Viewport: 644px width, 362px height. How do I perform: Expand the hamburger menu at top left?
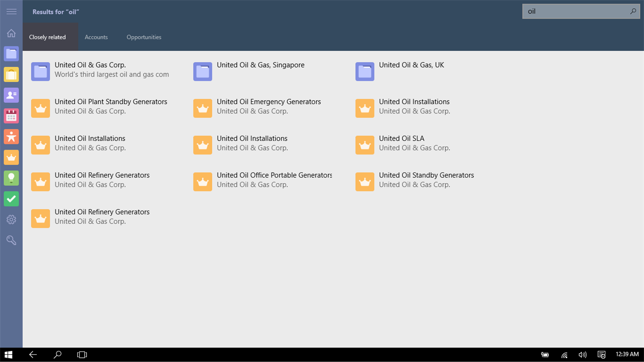[x=11, y=11]
